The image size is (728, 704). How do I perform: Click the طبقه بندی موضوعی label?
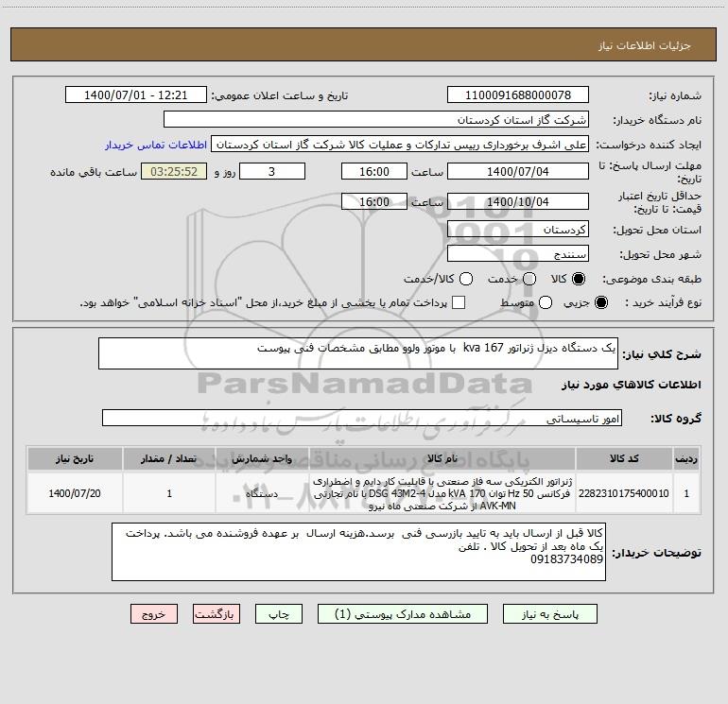click(651, 280)
